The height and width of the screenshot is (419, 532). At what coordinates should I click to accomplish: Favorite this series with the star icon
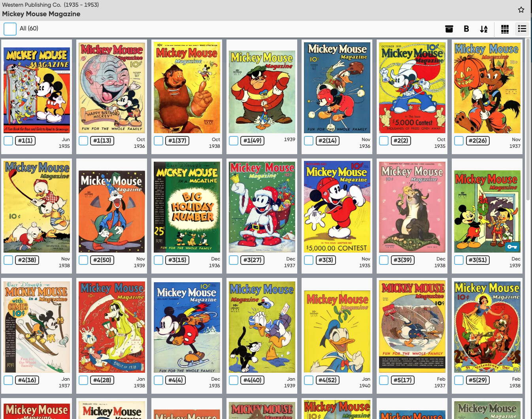(x=521, y=9)
